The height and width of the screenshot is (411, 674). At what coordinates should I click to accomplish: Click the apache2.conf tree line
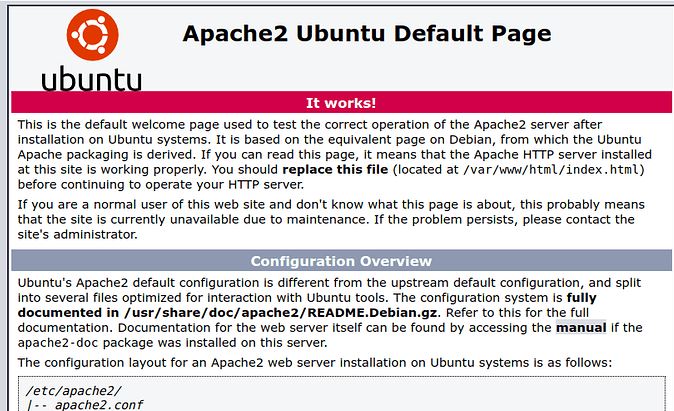coord(85,405)
